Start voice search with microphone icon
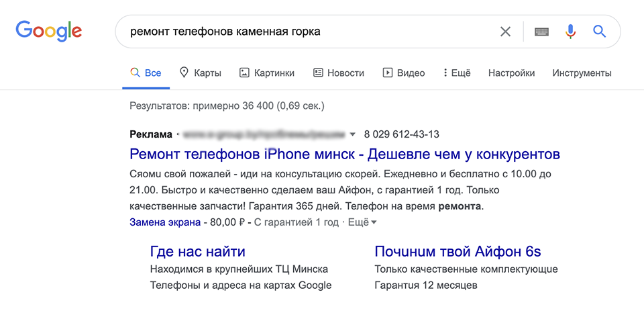The width and height of the screenshot is (644, 315). 570,32
